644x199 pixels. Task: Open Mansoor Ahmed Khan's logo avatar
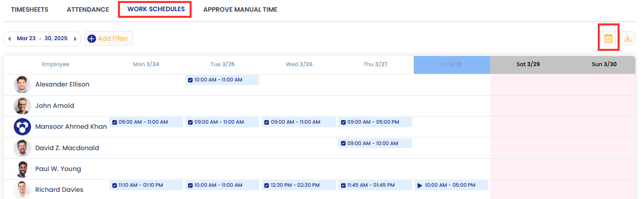pos(22,127)
